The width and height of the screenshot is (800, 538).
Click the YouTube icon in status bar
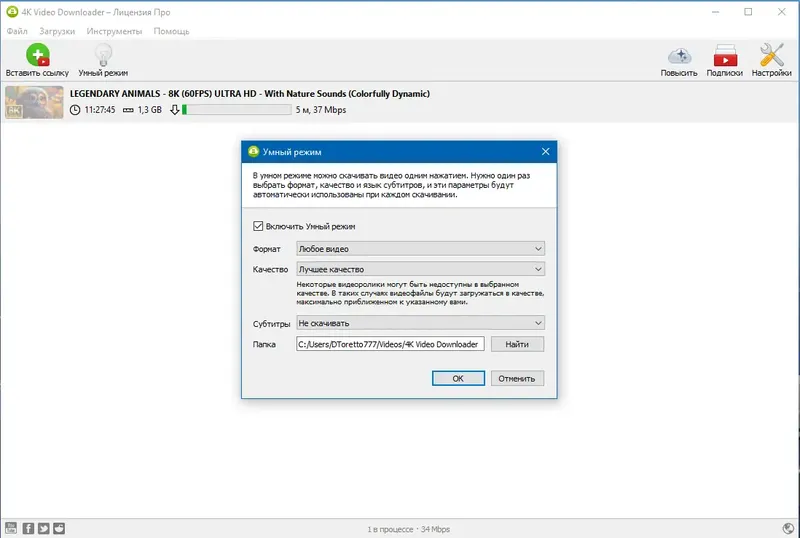[11, 528]
